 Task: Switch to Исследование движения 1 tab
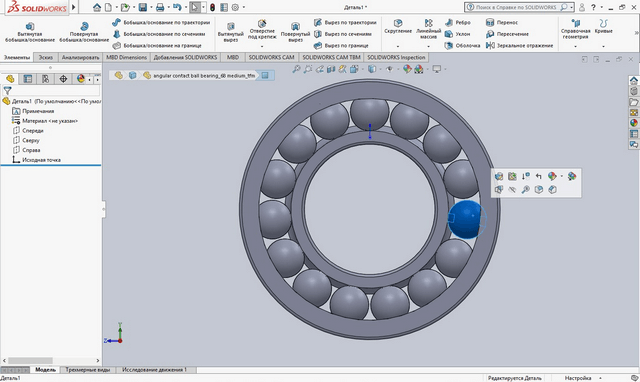click(x=154, y=370)
